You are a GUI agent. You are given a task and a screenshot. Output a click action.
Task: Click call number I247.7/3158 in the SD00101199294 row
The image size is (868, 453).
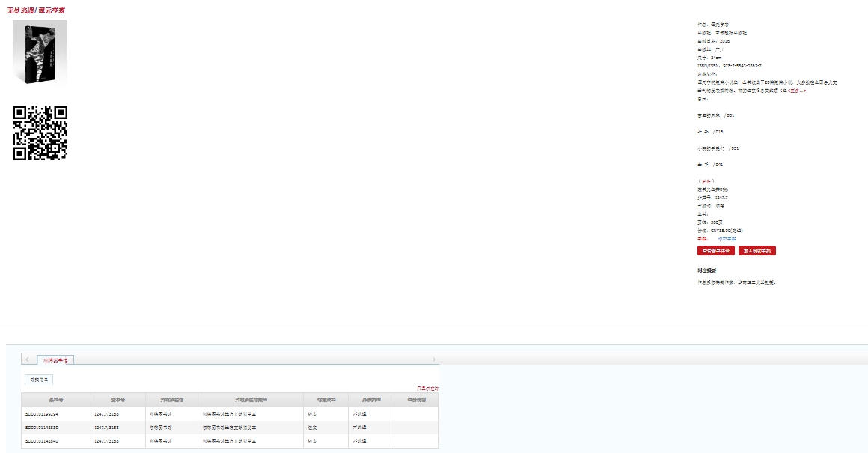(x=106, y=413)
